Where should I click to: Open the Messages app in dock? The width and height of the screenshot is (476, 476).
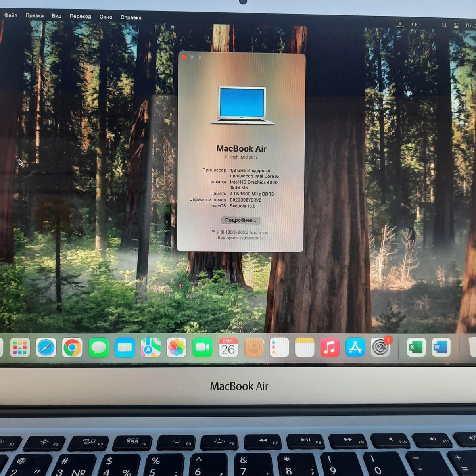point(98,348)
